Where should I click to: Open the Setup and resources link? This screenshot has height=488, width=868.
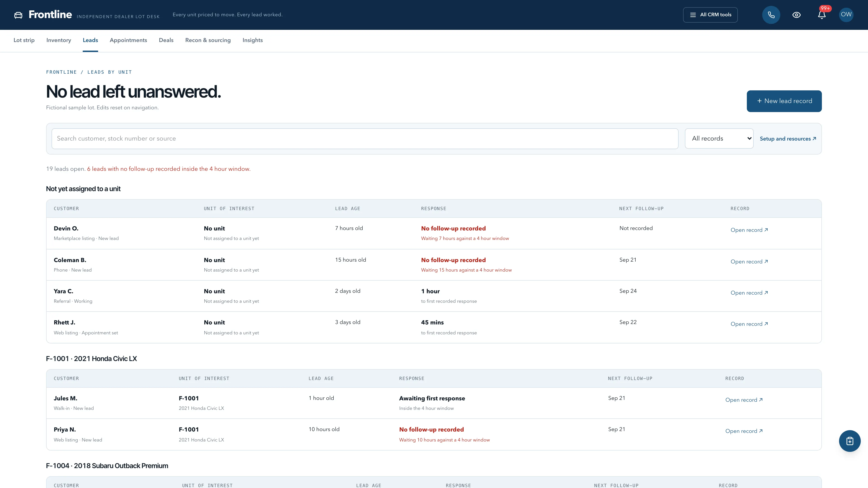[788, 139]
